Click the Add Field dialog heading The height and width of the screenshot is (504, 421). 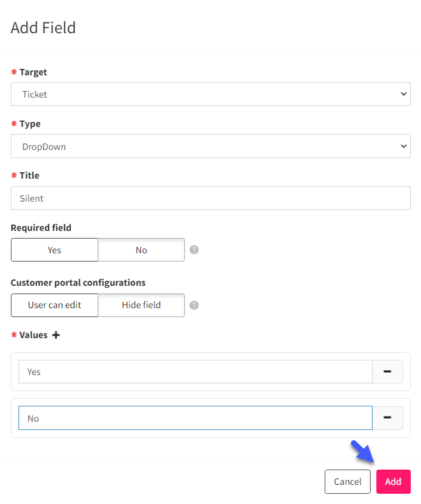pos(43,27)
